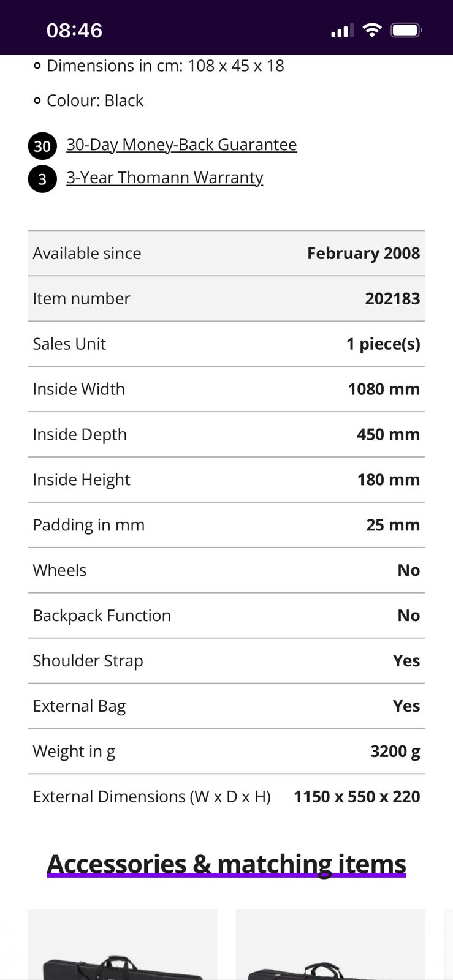Tap the Wi-Fi status icon
The image size is (453, 980).
coord(371,30)
